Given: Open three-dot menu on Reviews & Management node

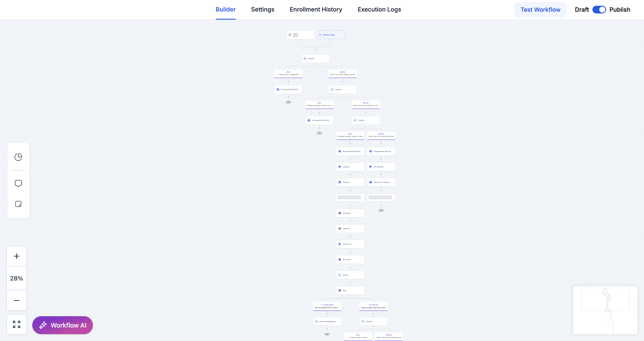Looking at the screenshot, I should (339, 321).
